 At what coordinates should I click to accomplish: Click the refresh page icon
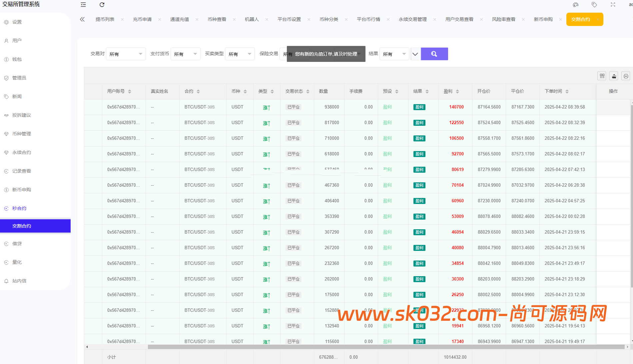102,5
